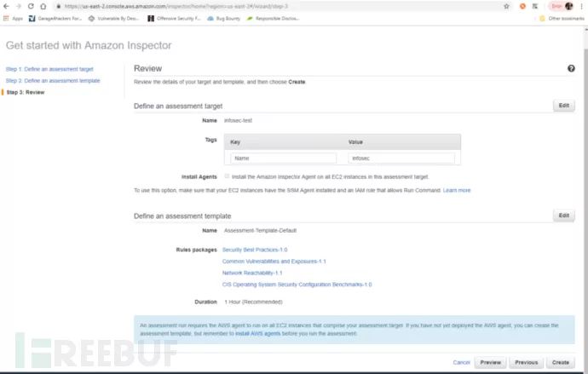
Task: Click the Create button
Action: point(560,362)
